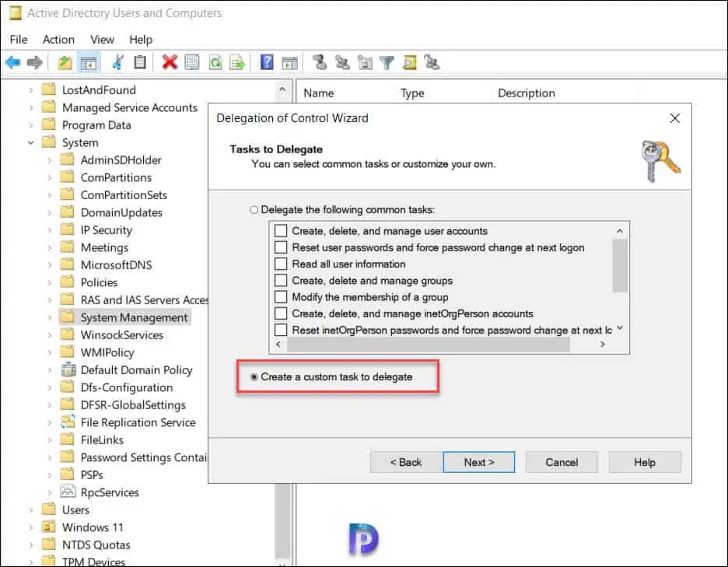
Task: Select the Default Domain Policy item
Action: point(136,370)
